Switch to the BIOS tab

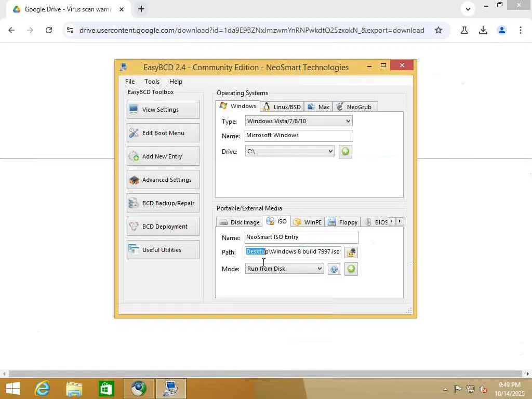(x=375, y=222)
